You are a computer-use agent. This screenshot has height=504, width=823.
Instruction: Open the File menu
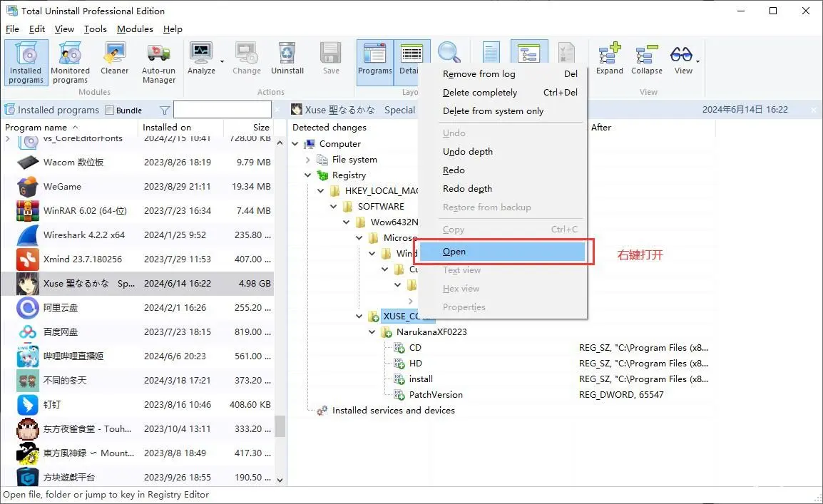pyautogui.click(x=12, y=29)
